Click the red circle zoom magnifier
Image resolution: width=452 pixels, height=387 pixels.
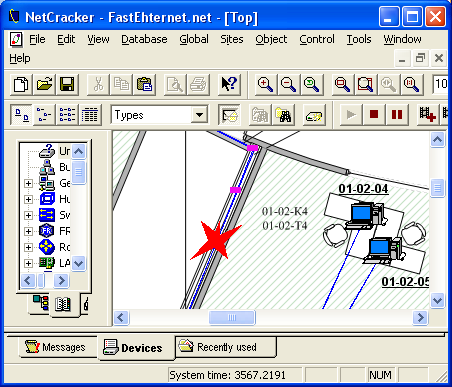point(342,84)
